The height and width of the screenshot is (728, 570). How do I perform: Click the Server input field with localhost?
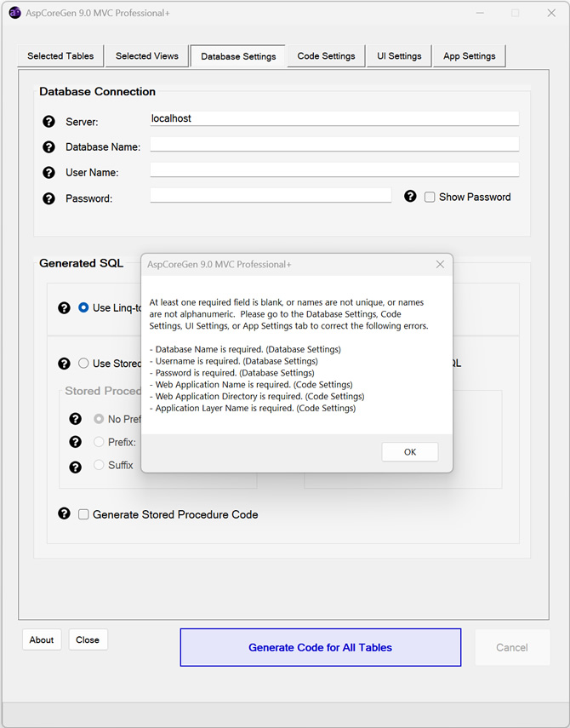[x=334, y=118]
